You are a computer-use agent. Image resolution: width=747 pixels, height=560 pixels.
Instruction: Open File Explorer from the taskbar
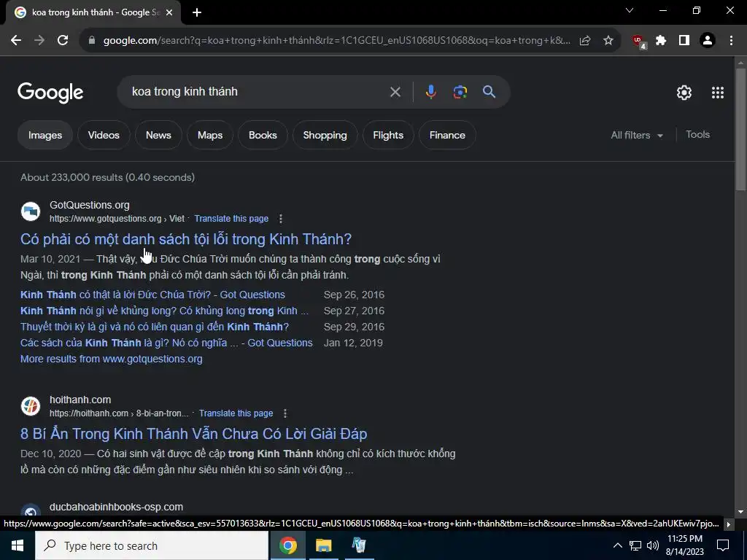pos(323,545)
